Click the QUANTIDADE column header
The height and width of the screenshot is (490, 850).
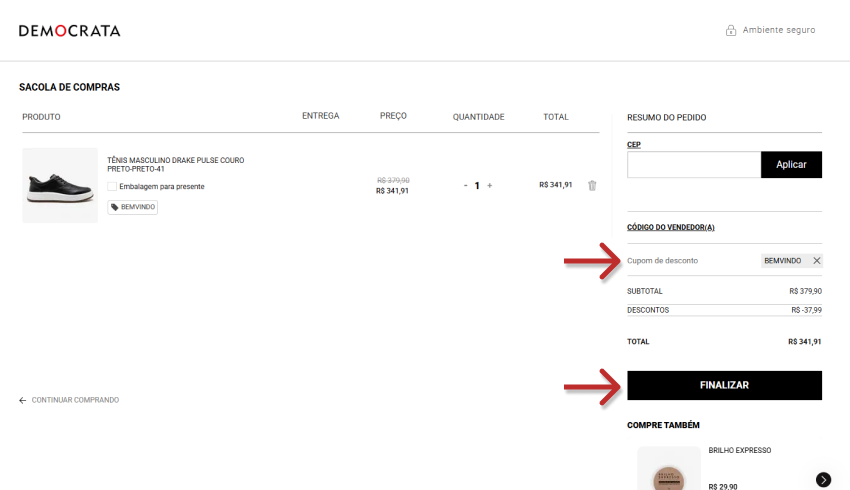pos(479,117)
